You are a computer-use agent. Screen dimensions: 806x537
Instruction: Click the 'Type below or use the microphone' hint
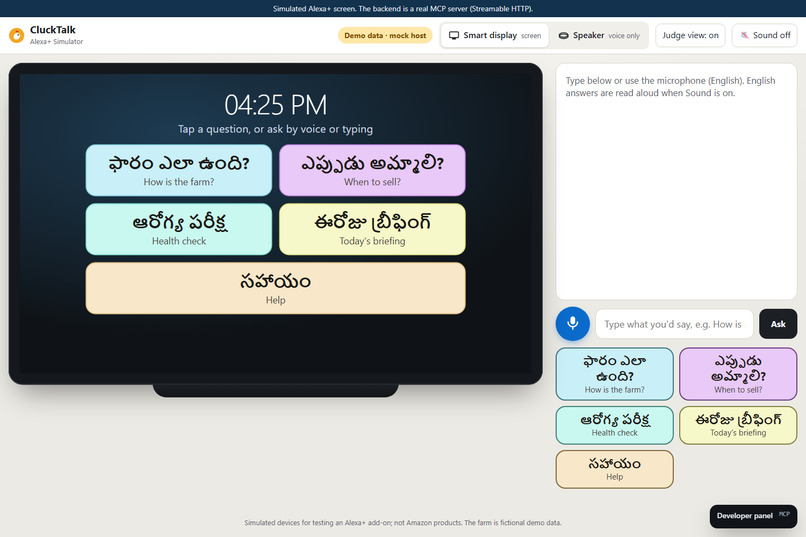[x=670, y=87]
